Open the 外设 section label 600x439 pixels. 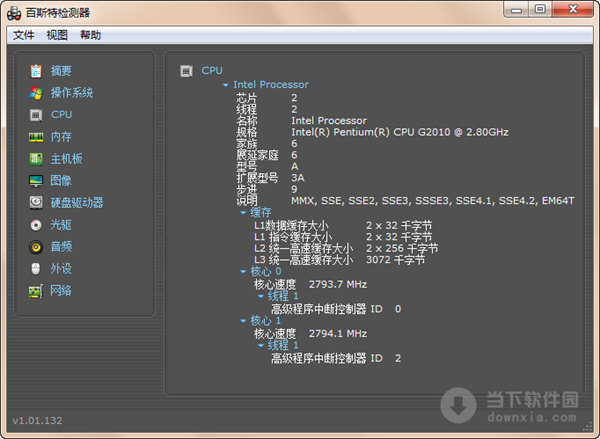61,269
